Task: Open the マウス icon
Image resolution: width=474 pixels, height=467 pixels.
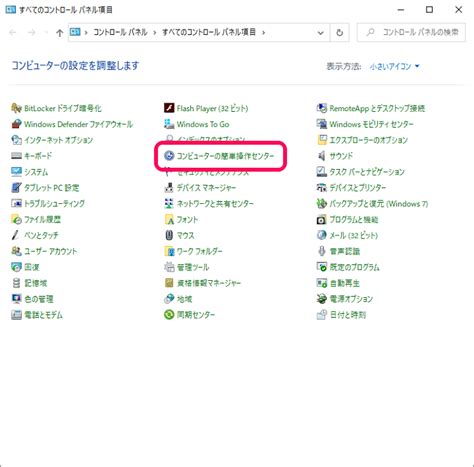Action: pyautogui.click(x=169, y=235)
